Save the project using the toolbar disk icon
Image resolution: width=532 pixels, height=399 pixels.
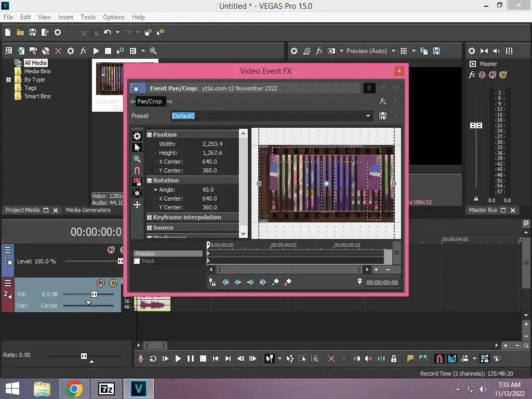tap(33, 32)
